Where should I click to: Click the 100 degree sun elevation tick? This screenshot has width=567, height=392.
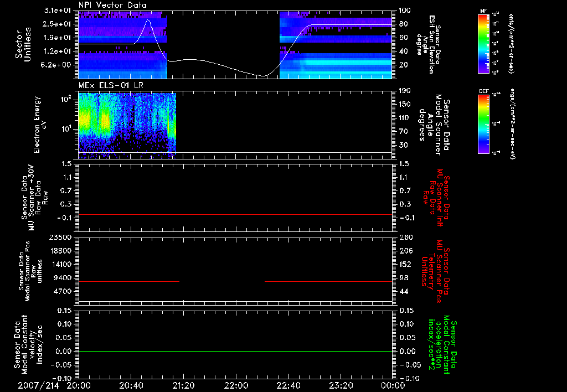tap(405, 11)
